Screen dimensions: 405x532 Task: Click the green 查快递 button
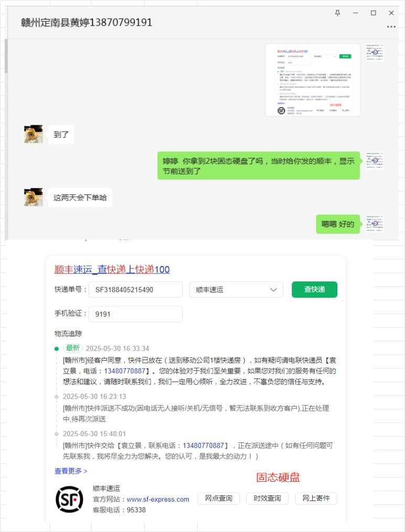click(314, 289)
